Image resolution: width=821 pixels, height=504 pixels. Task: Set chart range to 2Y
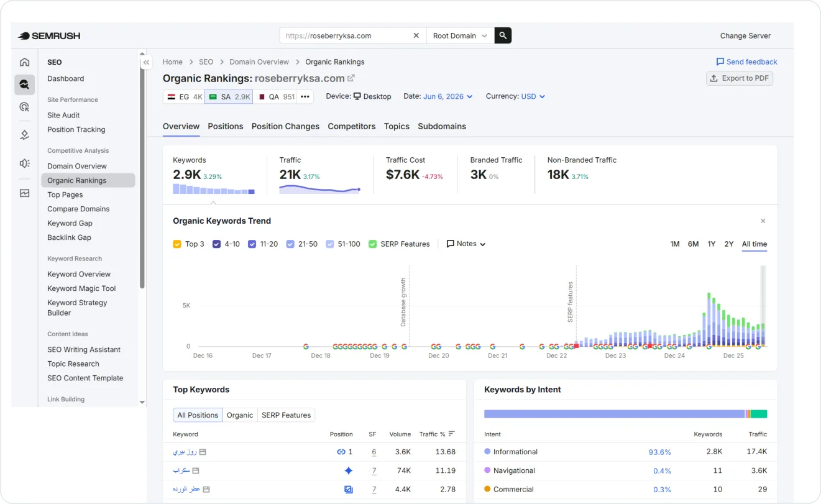(x=729, y=244)
